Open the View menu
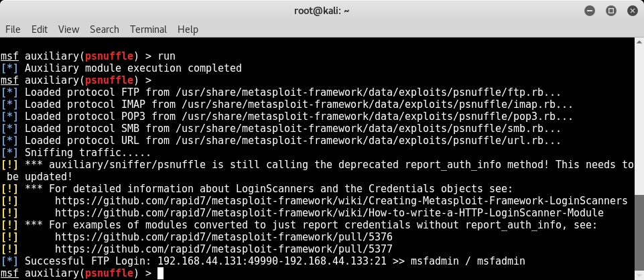Viewport: 644px width, 280px height. coord(68,29)
